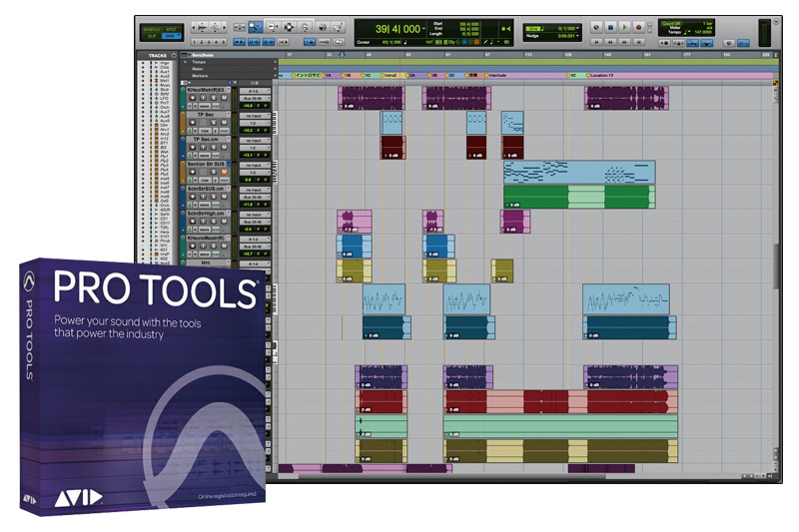The image size is (799, 532).
Task: Record-enable the TP Sec.cm track
Action: point(193,147)
